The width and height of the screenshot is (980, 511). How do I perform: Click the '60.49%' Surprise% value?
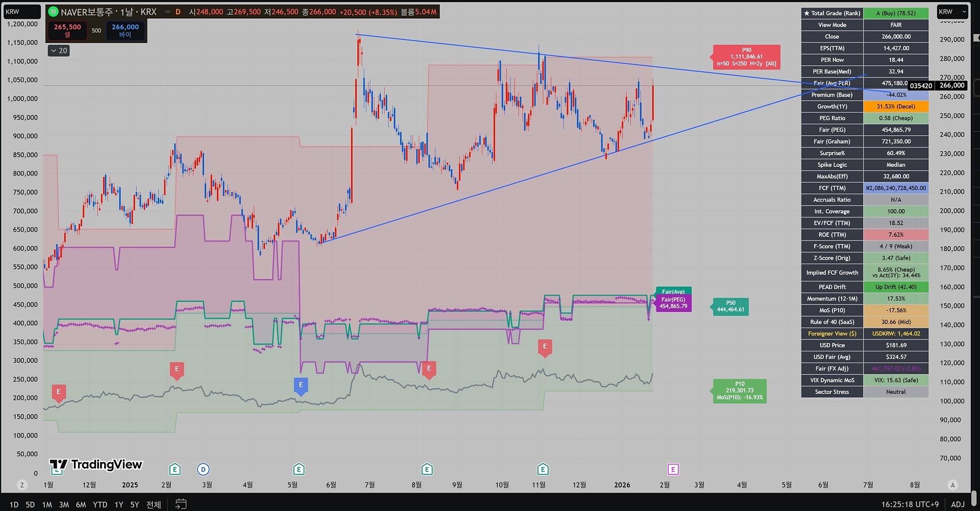point(896,154)
